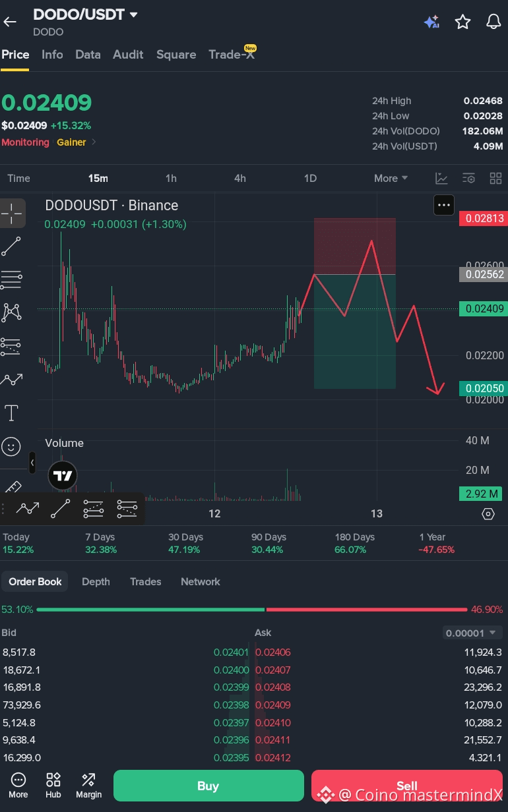Viewport: 508px width, 812px height.
Task: Pick the line tool in floating toolbar
Action: [61, 508]
